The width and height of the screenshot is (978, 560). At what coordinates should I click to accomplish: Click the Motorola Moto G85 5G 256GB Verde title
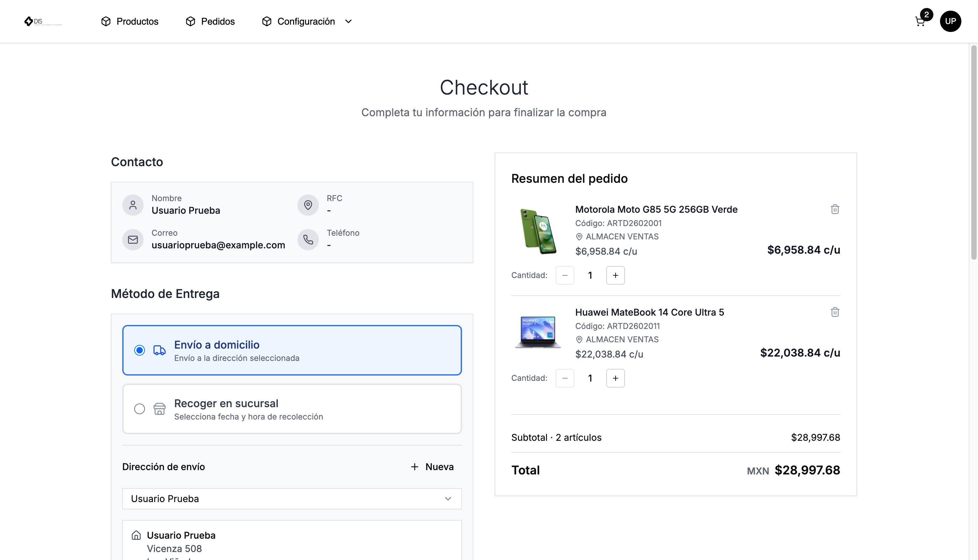click(656, 210)
